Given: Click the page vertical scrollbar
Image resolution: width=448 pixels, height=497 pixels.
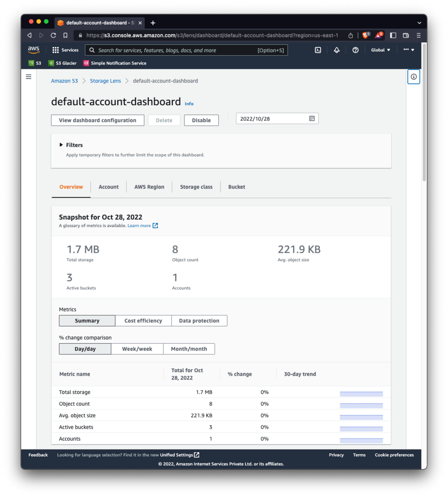Looking at the screenshot, I should [x=424, y=112].
